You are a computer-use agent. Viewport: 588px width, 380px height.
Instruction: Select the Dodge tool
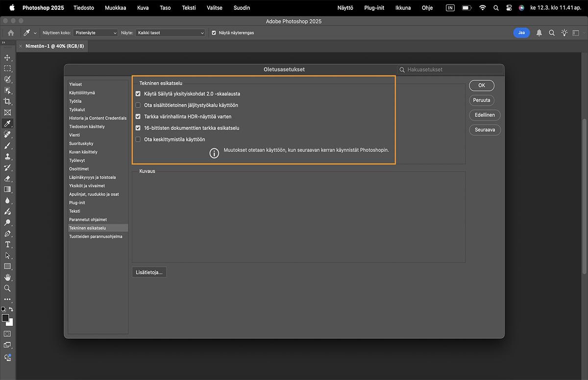(7, 223)
